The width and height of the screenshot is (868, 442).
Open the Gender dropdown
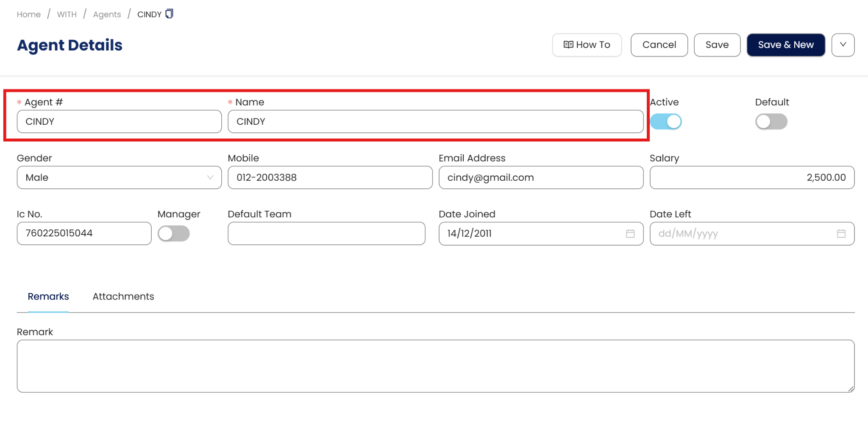(x=119, y=178)
